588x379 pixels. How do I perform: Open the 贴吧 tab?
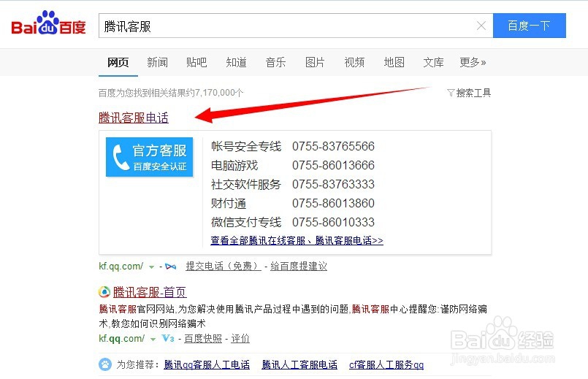(x=196, y=62)
